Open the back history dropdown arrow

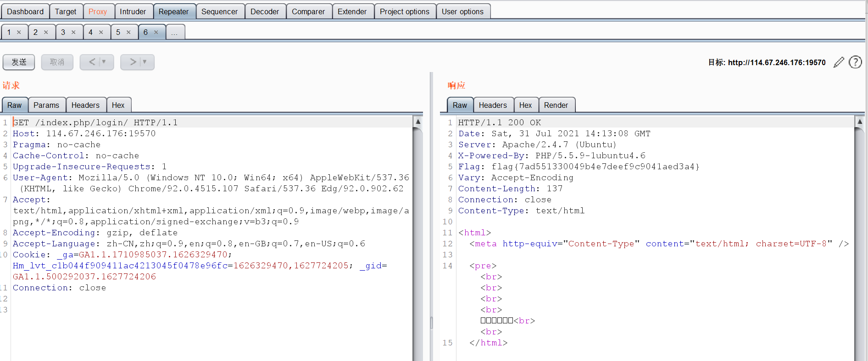pos(104,62)
